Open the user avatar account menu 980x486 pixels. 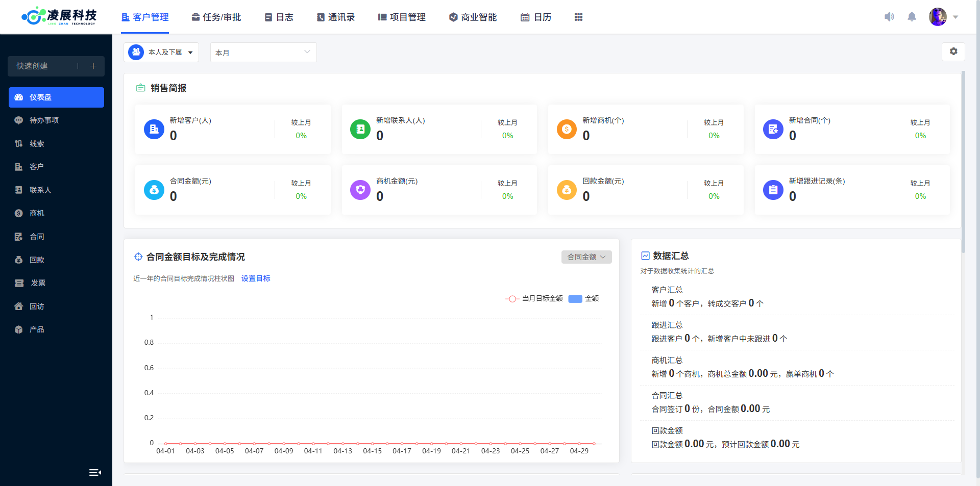(942, 17)
